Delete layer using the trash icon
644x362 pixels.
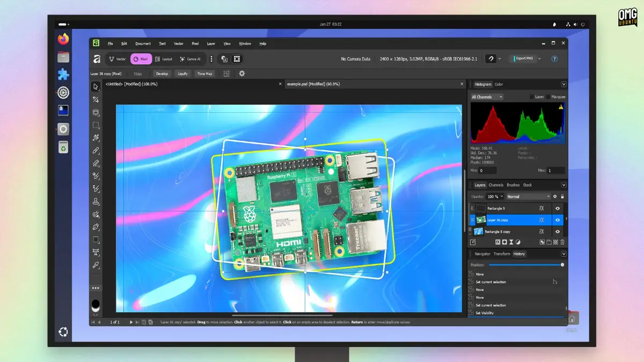pos(562,242)
